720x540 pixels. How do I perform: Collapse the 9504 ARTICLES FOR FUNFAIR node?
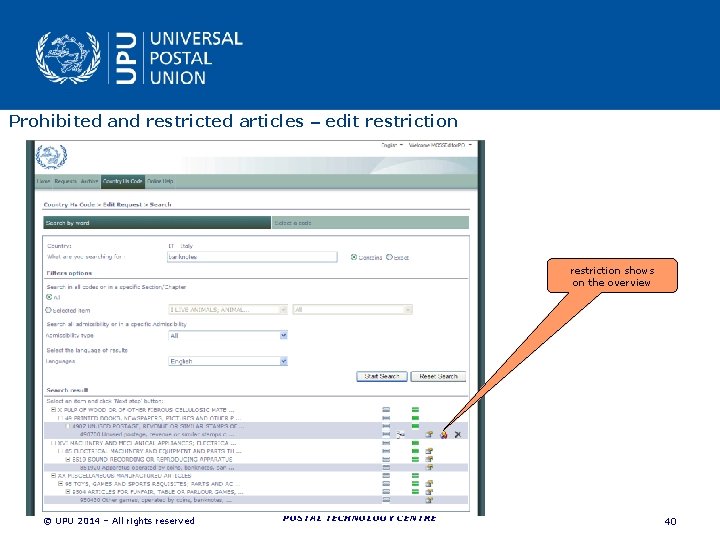click(68, 492)
